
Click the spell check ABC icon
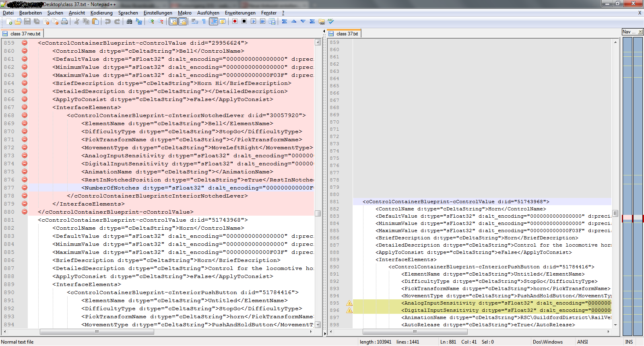click(x=331, y=22)
